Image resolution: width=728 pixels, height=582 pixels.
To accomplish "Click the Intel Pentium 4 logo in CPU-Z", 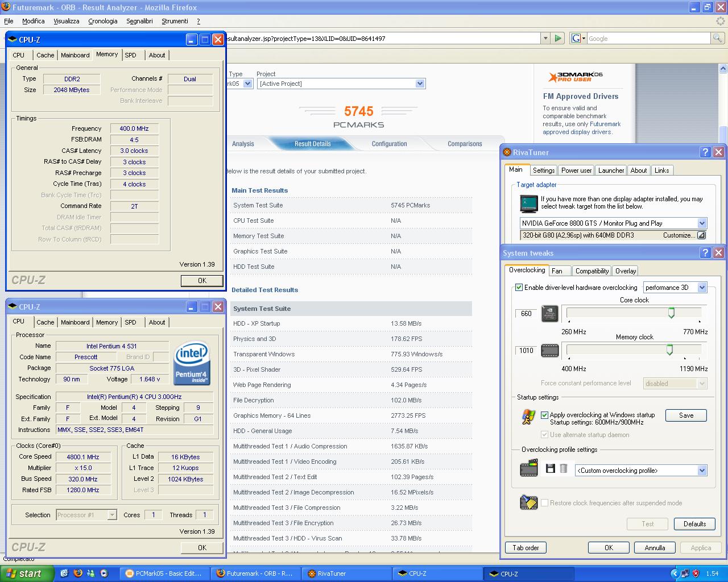I will click(x=192, y=363).
